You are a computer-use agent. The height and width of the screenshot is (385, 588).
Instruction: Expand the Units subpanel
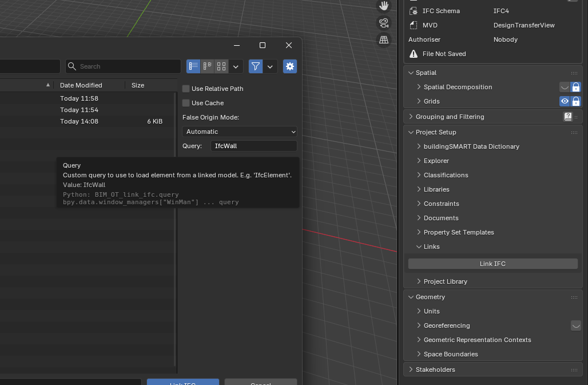[419, 311]
